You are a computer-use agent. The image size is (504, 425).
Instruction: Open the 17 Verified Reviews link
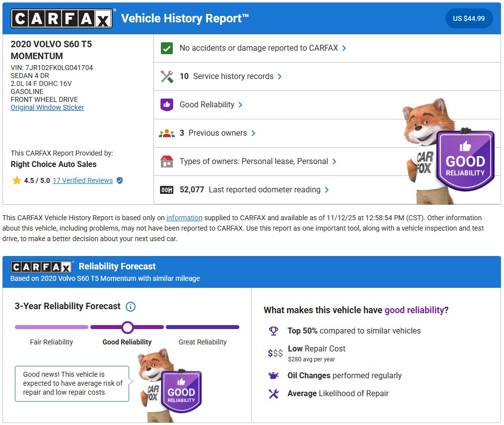coord(82,180)
